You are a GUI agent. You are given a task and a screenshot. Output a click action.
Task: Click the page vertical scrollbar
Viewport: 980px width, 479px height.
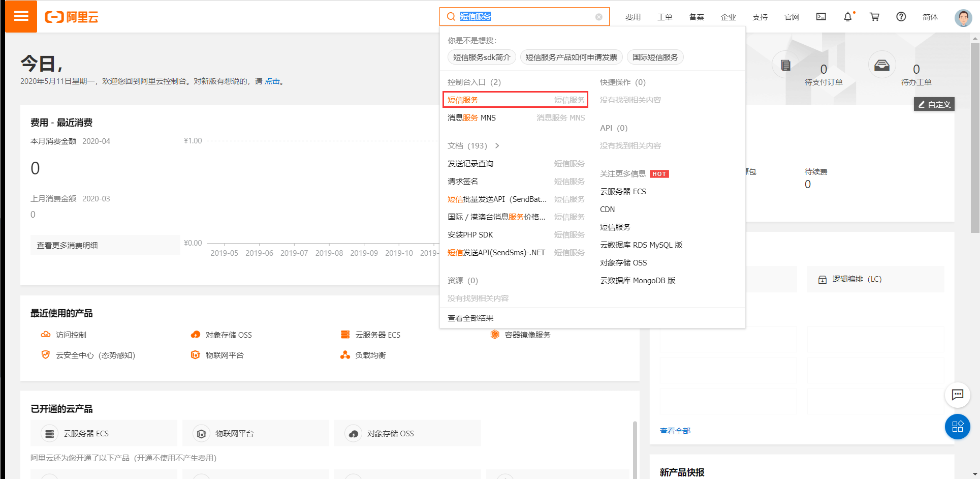(x=975, y=137)
